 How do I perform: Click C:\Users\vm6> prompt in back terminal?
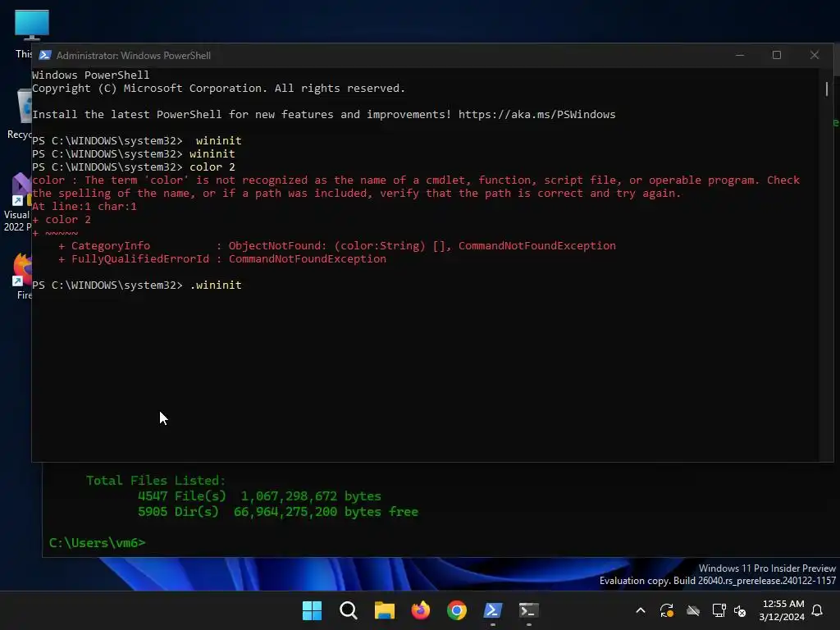pyautogui.click(x=97, y=543)
